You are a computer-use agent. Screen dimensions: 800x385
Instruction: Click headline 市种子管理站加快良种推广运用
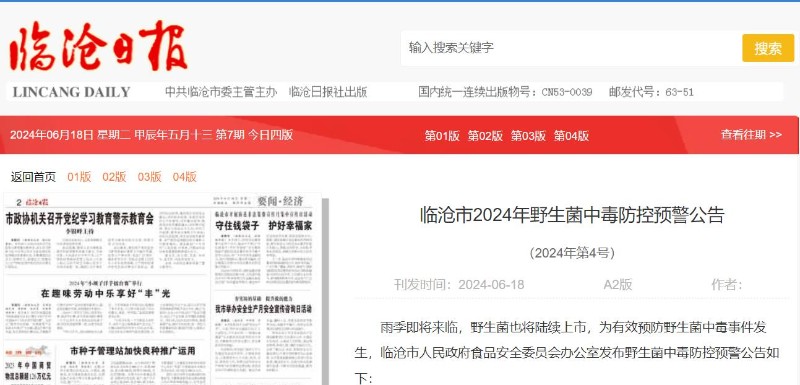pos(133,351)
